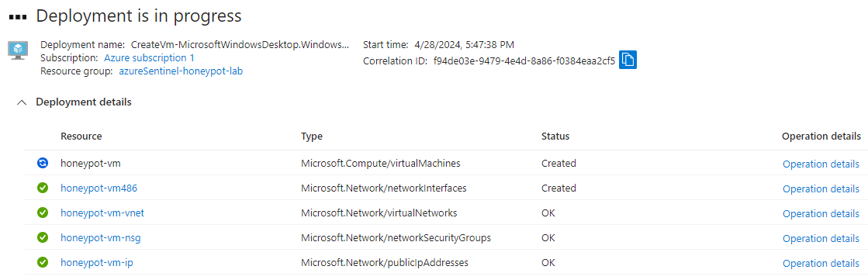The width and height of the screenshot is (868, 280).
Task: Open the honeypot-vm-vnet virtual network resource
Action: coord(102,213)
